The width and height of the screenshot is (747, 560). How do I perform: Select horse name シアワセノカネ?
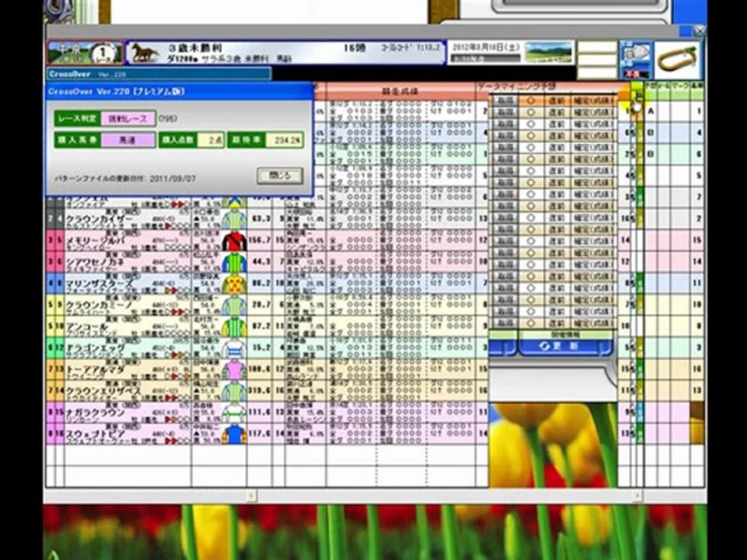(x=96, y=262)
